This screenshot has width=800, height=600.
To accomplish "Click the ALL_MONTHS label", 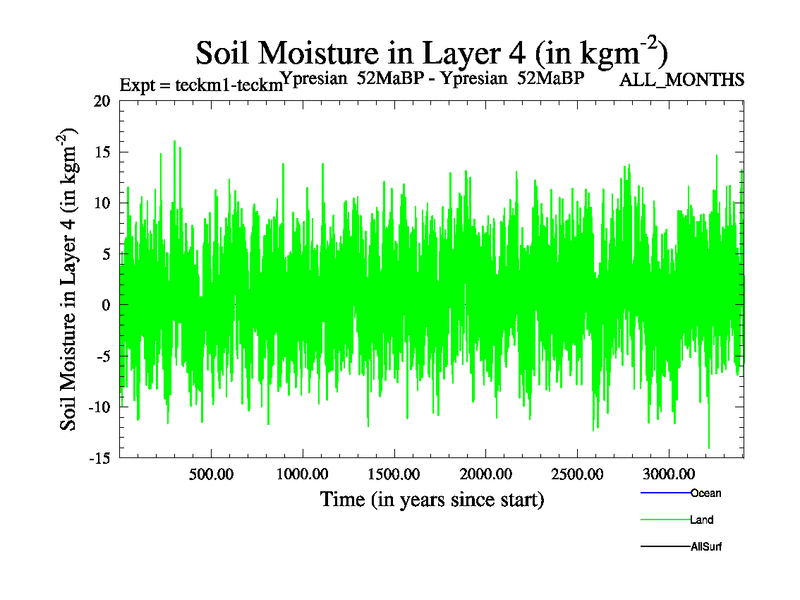I will [681, 80].
